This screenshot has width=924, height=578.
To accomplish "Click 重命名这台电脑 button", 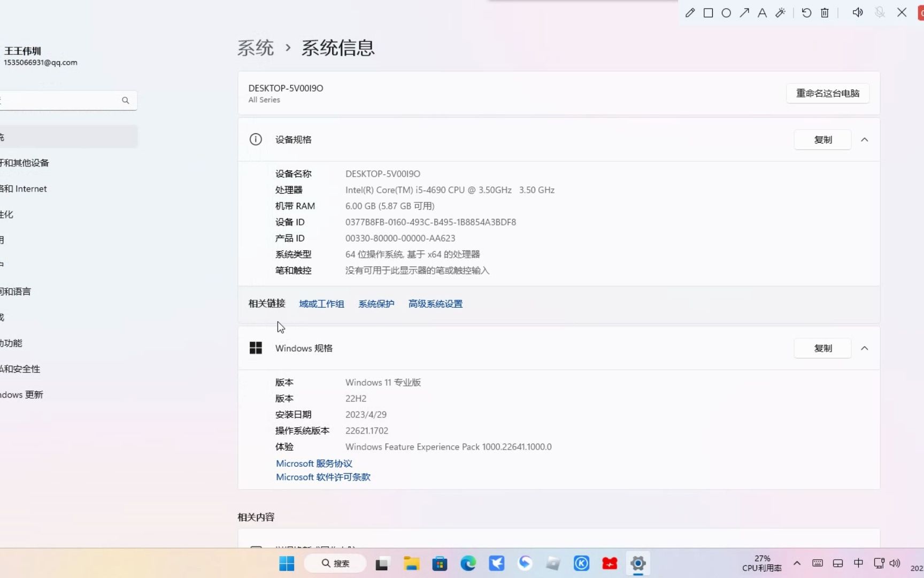I will (828, 93).
